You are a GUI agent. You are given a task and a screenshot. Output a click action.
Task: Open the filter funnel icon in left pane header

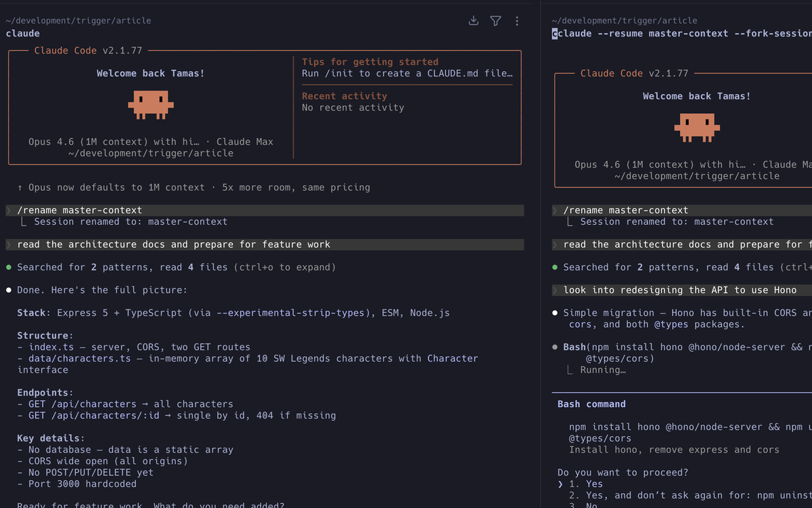(495, 21)
